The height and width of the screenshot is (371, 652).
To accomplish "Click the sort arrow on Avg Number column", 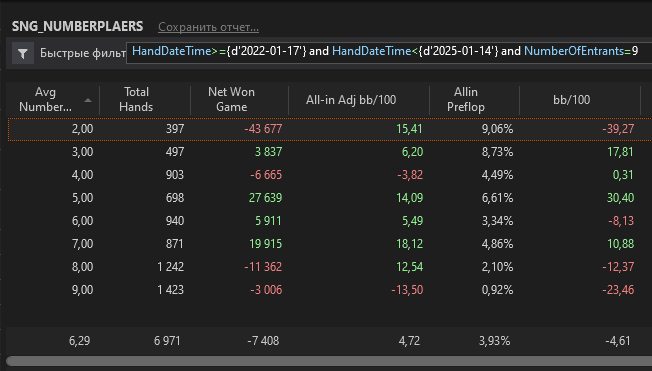I will tap(88, 100).
